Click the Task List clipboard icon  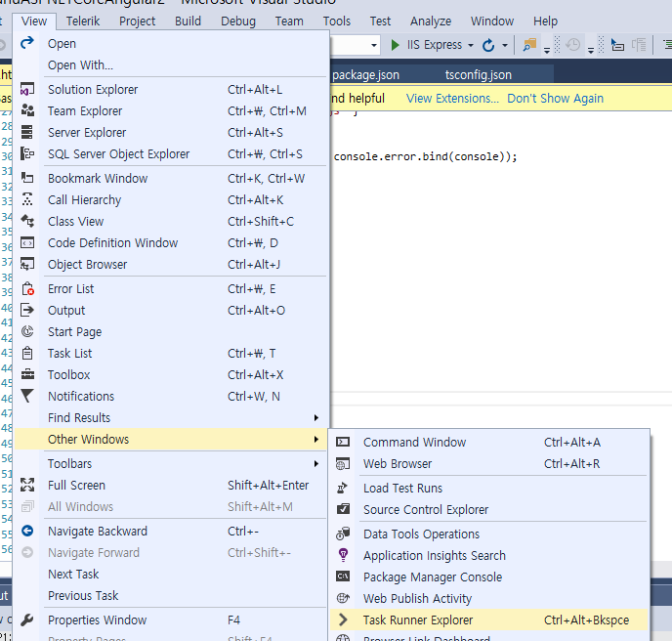(27, 353)
